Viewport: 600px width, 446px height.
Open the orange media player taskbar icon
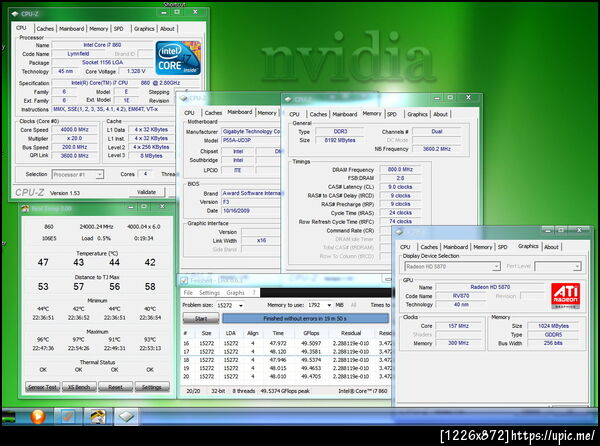(38, 417)
